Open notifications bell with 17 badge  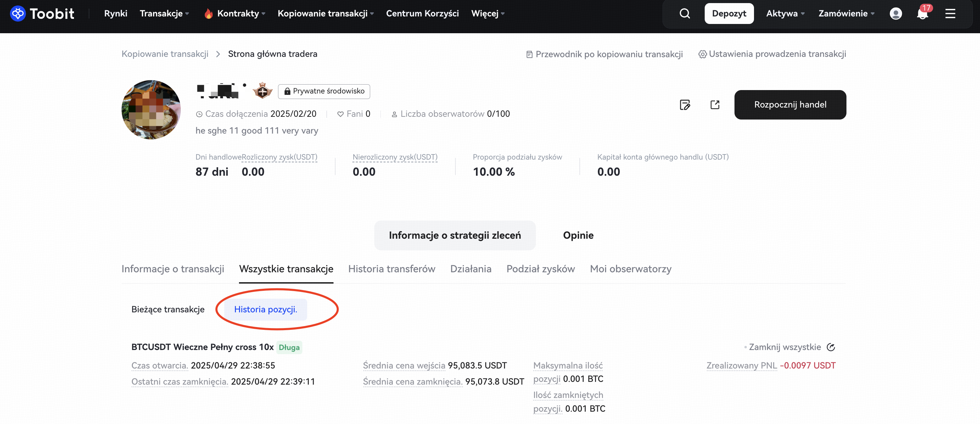click(922, 14)
